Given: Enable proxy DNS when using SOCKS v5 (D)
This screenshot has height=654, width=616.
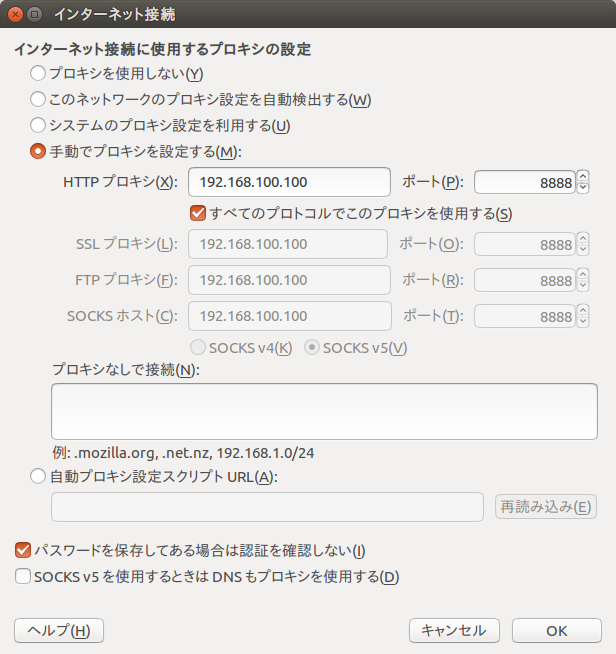Looking at the screenshot, I should click(23, 576).
